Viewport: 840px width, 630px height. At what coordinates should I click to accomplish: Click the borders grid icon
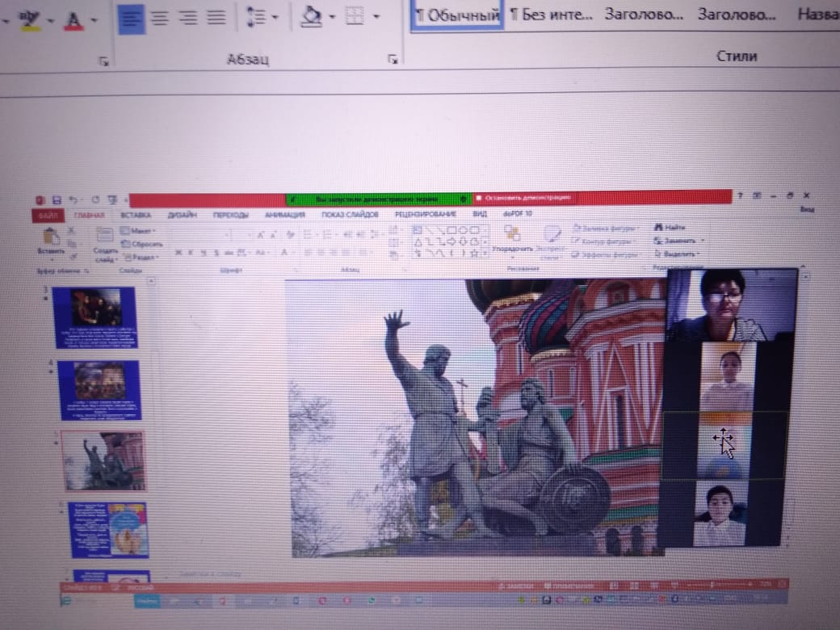355,17
